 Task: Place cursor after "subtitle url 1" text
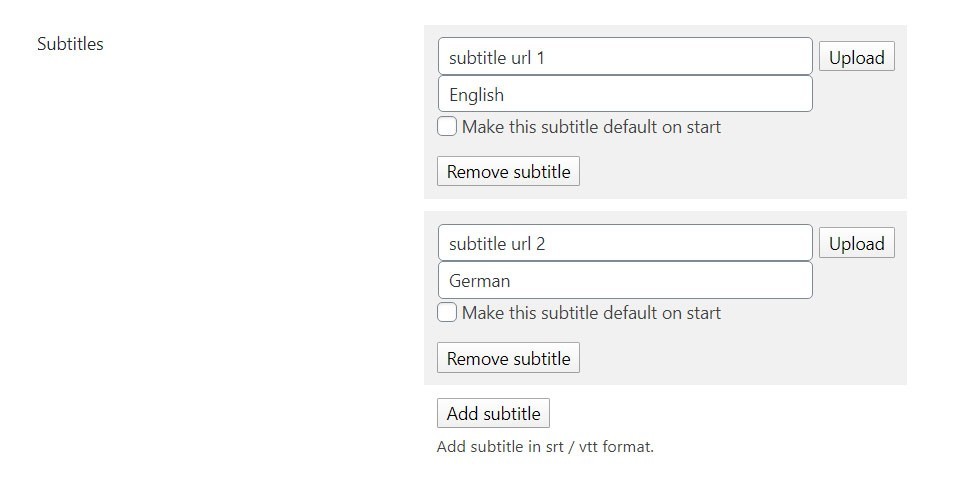coord(547,57)
